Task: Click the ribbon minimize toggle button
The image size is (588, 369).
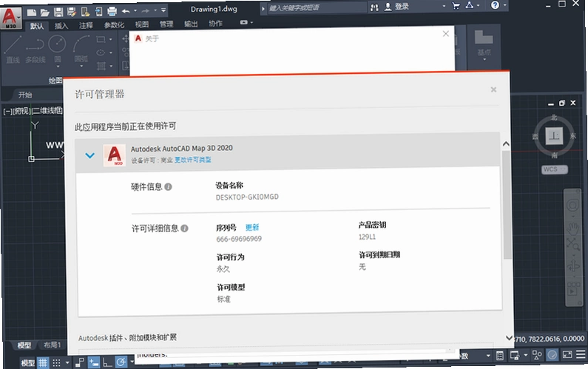Action: point(244,22)
